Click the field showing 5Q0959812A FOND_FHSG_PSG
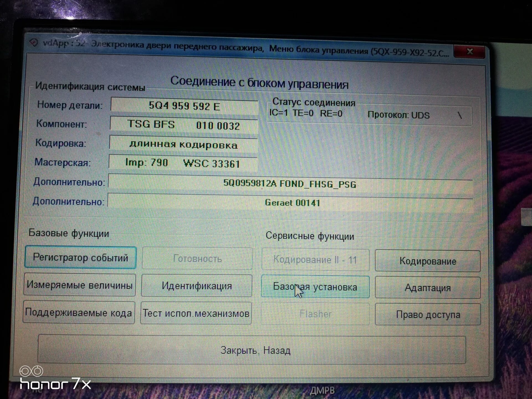This screenshot has height=399, width=532. point(290,184)
